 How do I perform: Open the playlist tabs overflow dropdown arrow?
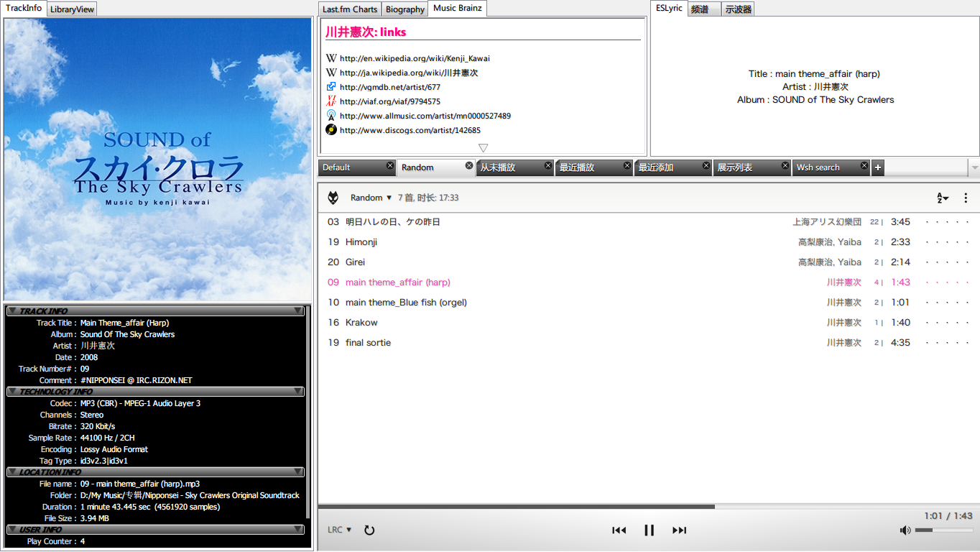pos(974,167)
